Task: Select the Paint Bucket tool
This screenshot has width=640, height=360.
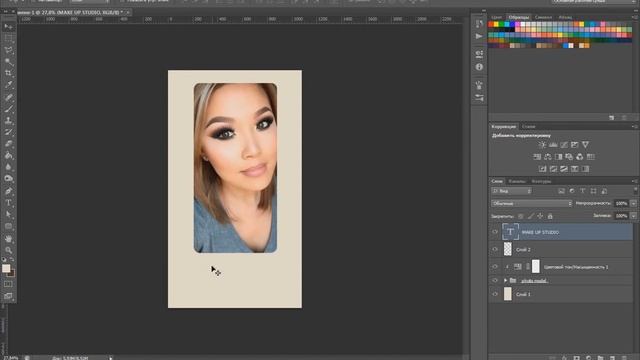Action: (9, 156)
